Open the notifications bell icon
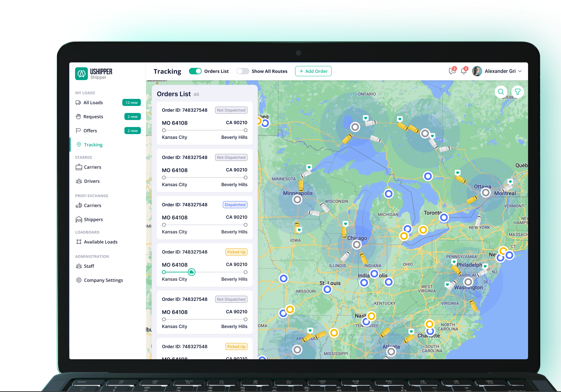Viewport: 561px width, 392px height. tap(463, 71)
